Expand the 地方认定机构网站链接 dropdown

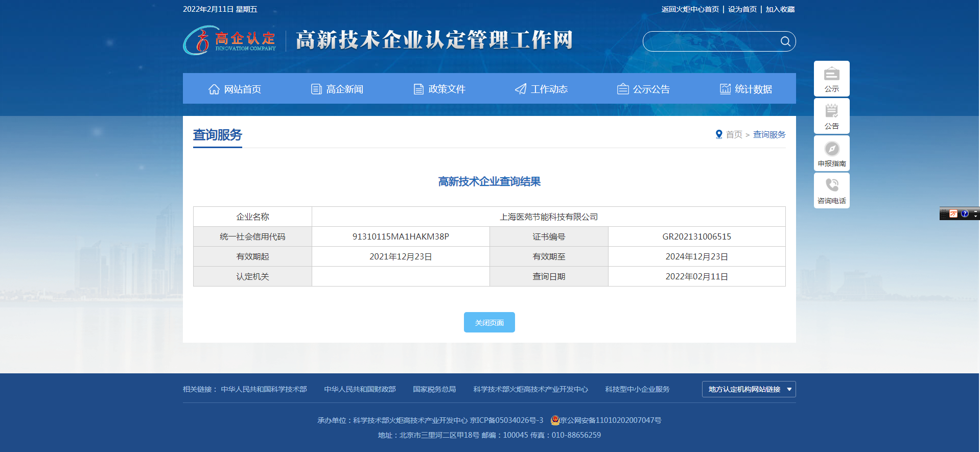coord(749,389)
